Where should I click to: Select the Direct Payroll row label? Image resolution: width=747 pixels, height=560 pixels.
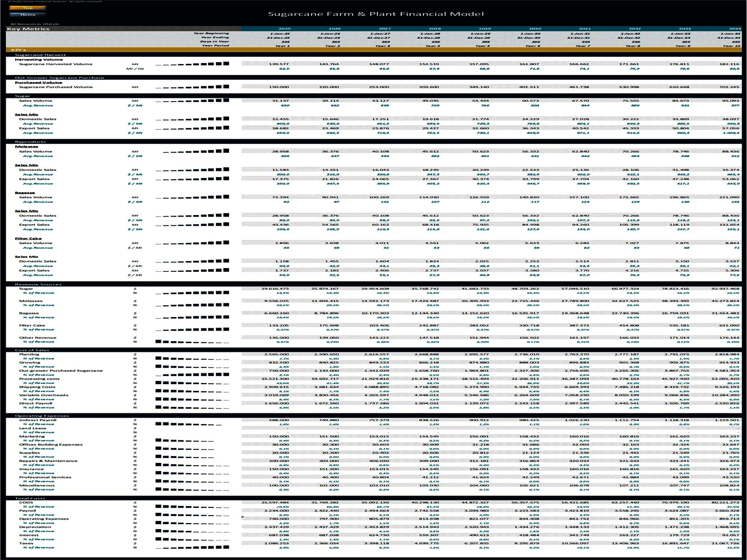pos(35,403)
